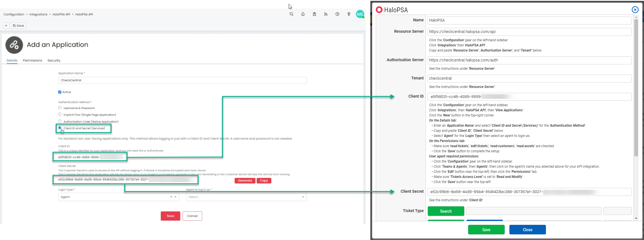The image size is (644, 240).
Task: Open the RSS feed icon
Action: (326, 14)
